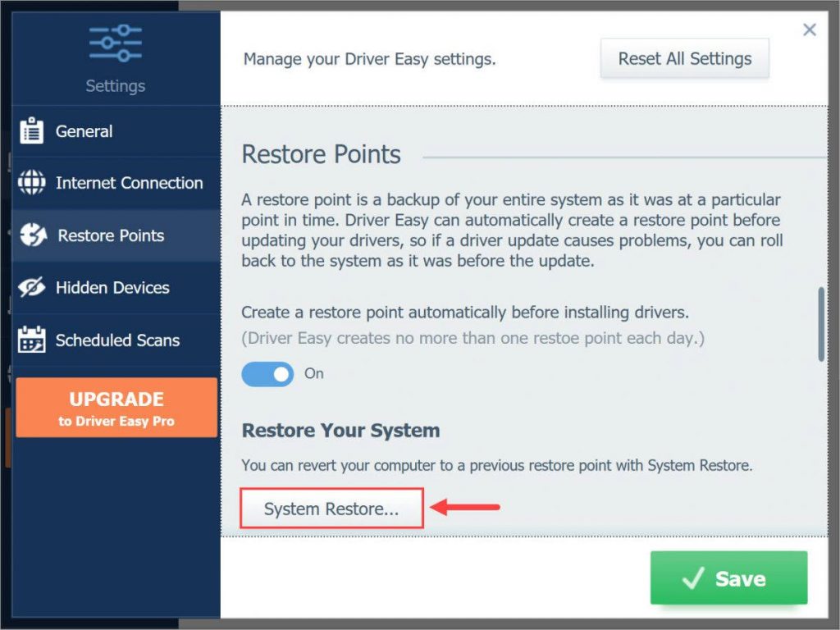Viewport: 840px width, 630px height.
Task: Click the Hidden Devices crossed-eye icon
Action: pos(32,287)
